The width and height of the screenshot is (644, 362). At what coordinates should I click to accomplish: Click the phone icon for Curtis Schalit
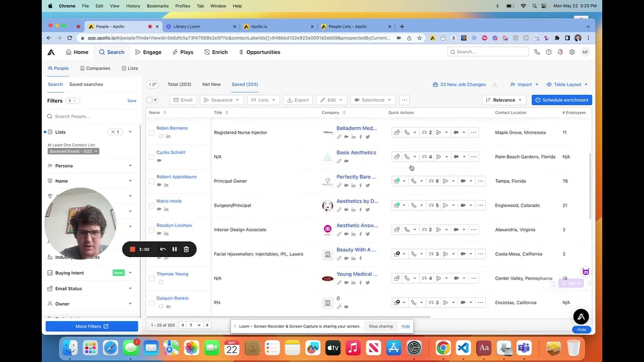(407, 157)
